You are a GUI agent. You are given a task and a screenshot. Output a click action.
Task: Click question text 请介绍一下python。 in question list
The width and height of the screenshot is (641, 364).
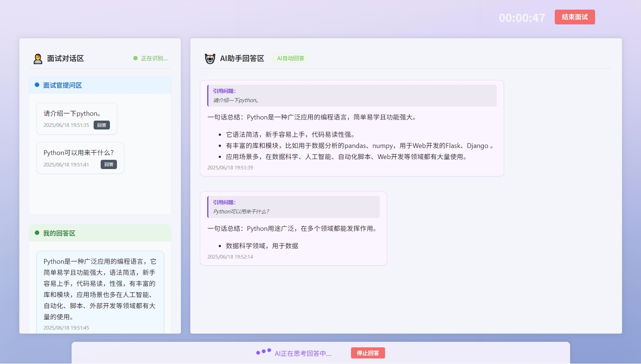(x=72, y=114)
